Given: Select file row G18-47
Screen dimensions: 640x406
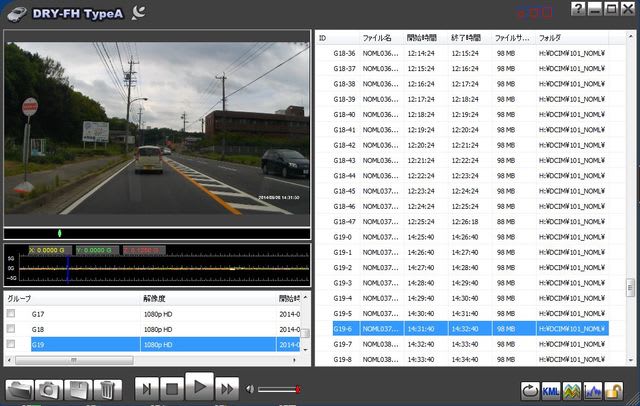Looking at the screenshot, I should (x=470, y=222).
